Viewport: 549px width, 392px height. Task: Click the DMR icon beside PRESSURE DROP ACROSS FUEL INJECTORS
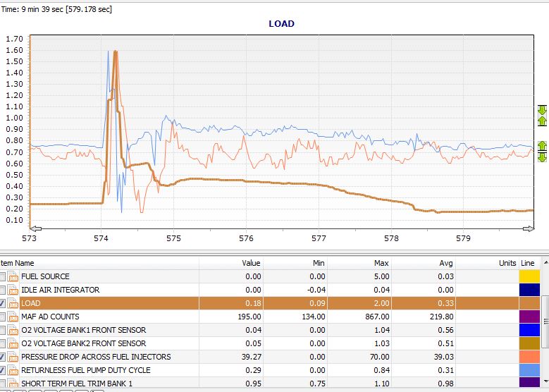click(x=13, y=357)
